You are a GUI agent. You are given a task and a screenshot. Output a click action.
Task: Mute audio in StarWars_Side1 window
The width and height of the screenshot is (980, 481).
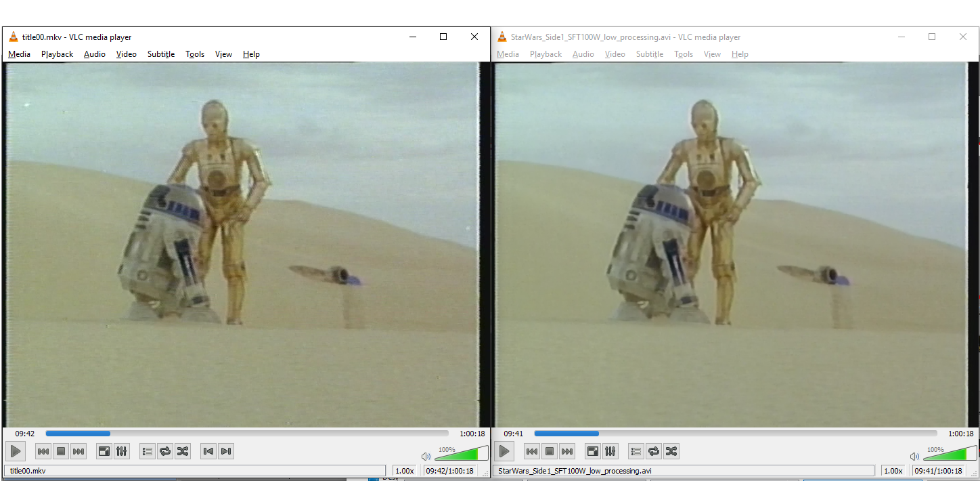click(914, 456)
